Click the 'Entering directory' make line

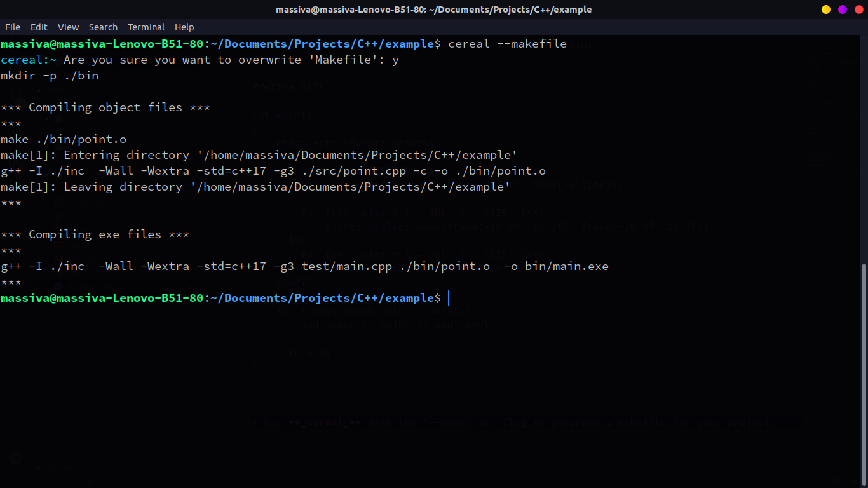click(x=259, y=155)
